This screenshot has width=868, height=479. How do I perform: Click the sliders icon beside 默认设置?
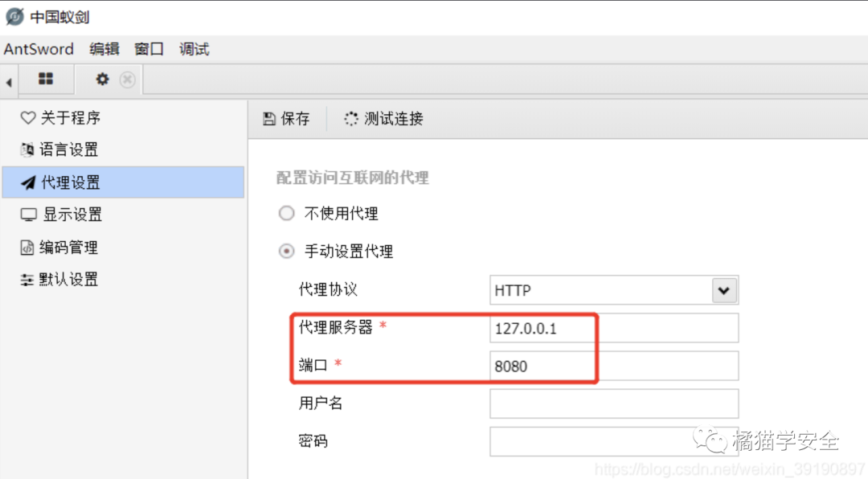point(27,280)
